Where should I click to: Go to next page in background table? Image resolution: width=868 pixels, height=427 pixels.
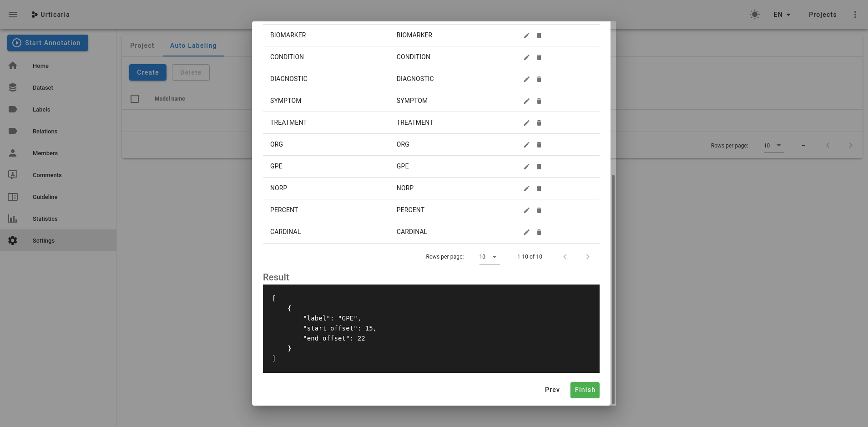point(851,145)
